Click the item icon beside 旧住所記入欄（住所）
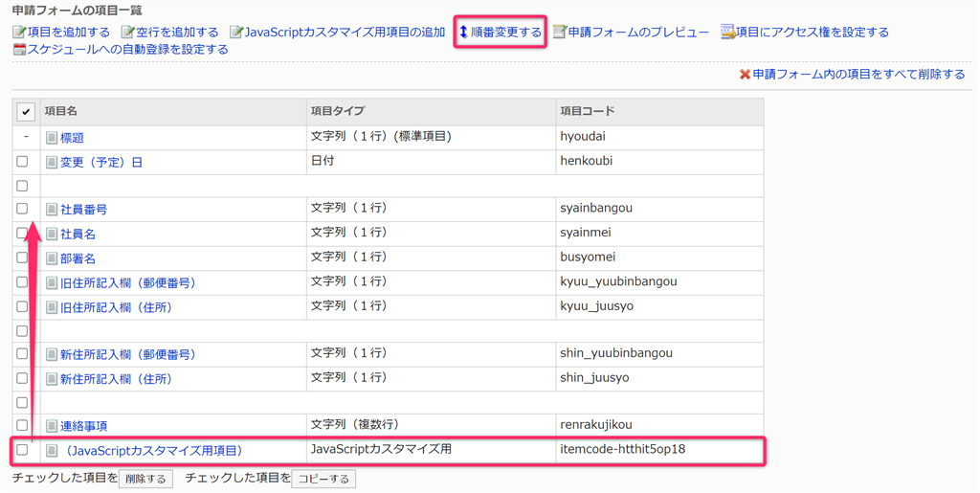This screenshot has height=493, width=980. point(52,307)
